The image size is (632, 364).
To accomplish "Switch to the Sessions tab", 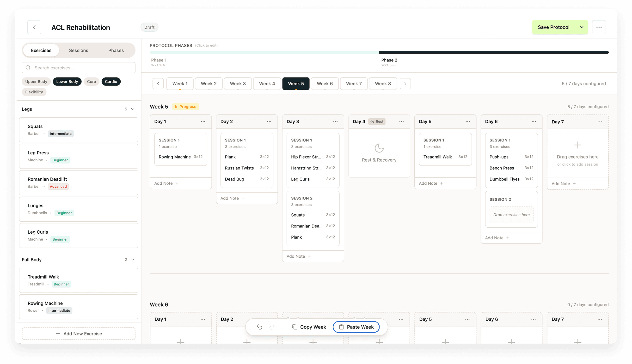I will pos(79,50).
